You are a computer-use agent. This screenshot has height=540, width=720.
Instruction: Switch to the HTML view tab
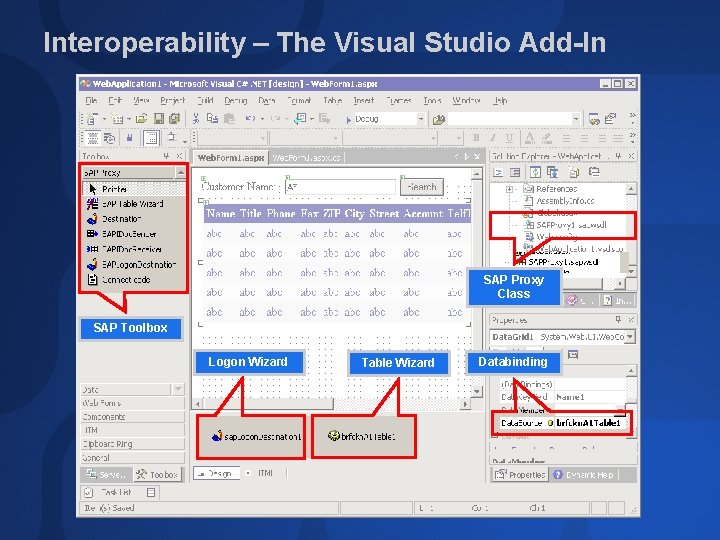(x=263, y=473)
